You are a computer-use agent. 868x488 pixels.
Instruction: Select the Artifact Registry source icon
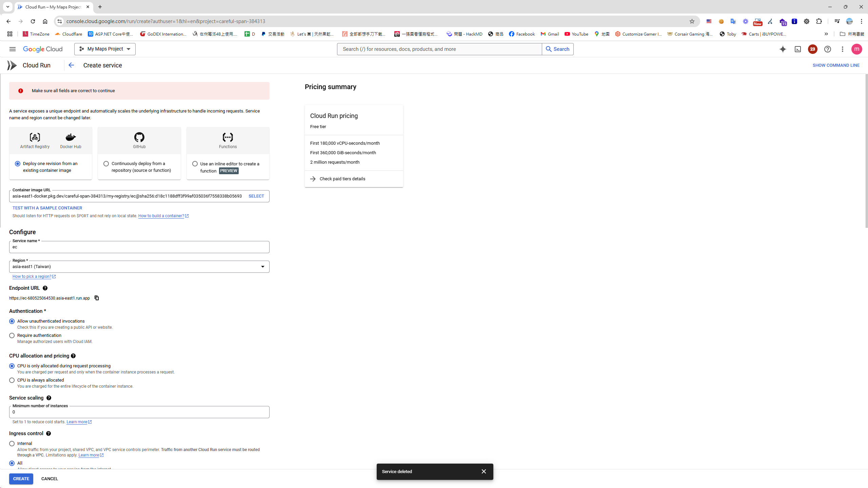tap(35, 137)
